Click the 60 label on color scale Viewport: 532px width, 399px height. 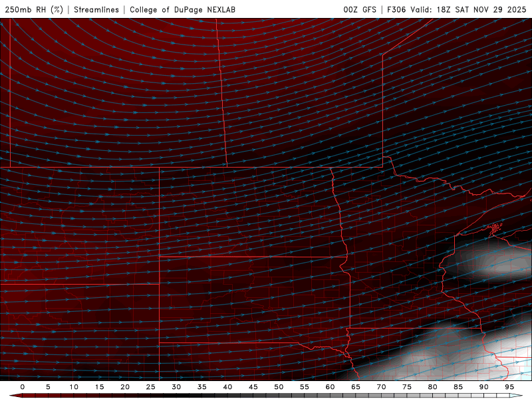[330, 387]
